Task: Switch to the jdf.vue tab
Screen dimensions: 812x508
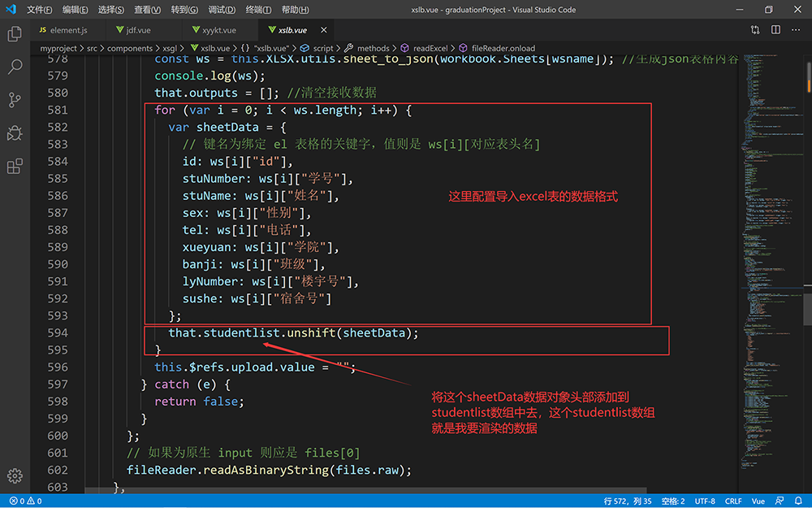Action: pos(138,28)
